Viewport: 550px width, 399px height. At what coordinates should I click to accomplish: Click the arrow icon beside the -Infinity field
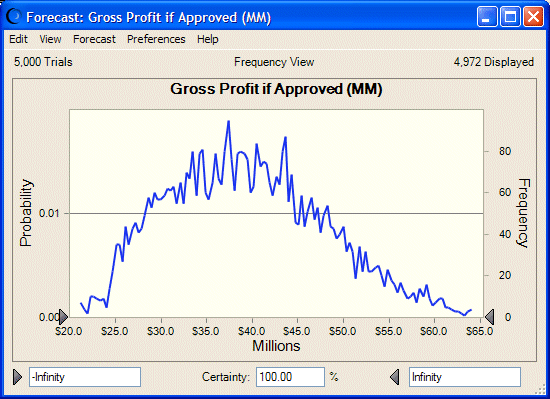click(x=17, y=377)
